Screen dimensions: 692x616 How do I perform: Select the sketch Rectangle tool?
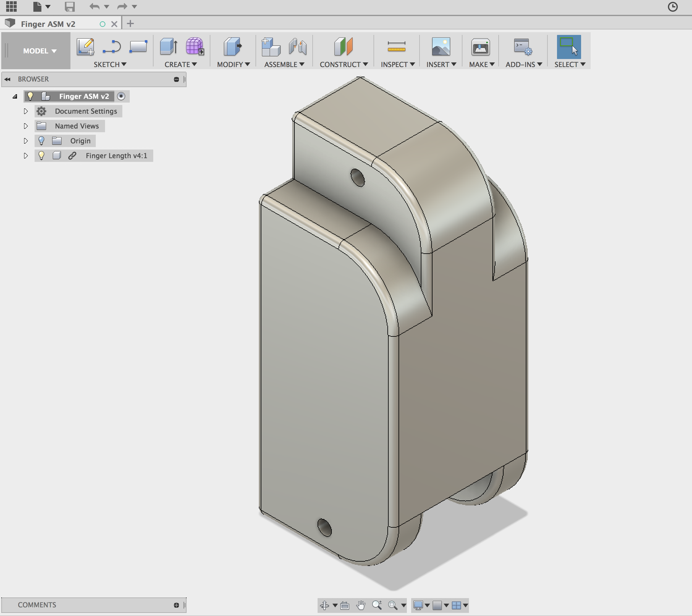[138, 46]
